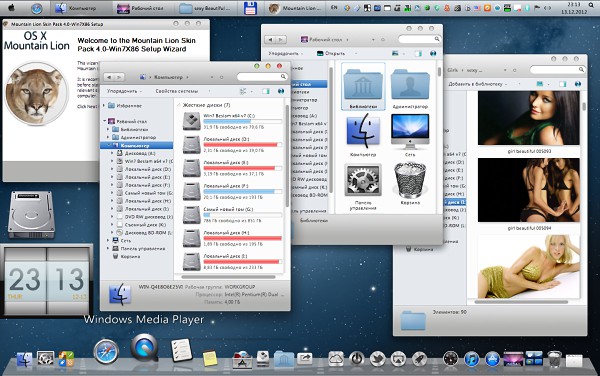600x376 pixels.
Task: Open Сеть iMac icon in Рабочий стол window
Action: click(x=410, y=131)
